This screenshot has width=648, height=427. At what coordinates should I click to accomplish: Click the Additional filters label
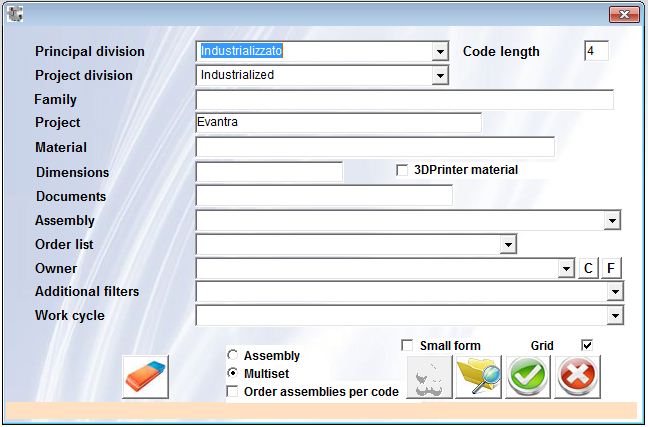tap(87, 291)
